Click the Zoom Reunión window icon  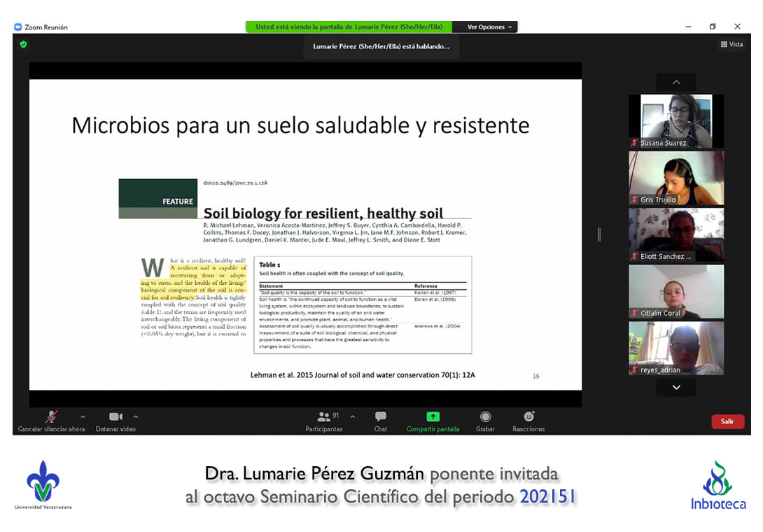tap(18, 27)
